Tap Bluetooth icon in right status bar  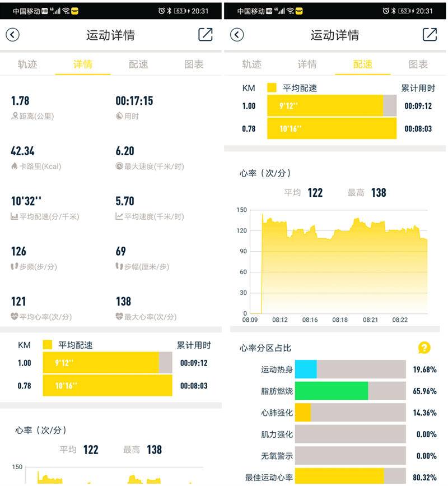click(393, 11)
